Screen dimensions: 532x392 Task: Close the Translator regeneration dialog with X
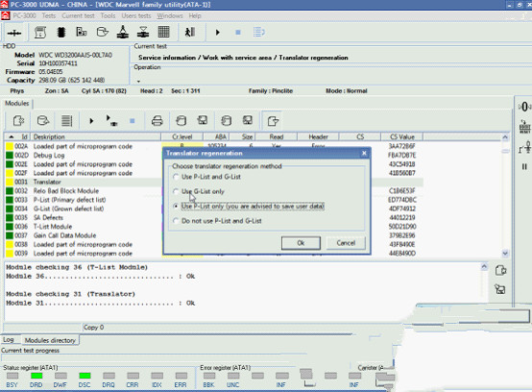coord(364,153)
